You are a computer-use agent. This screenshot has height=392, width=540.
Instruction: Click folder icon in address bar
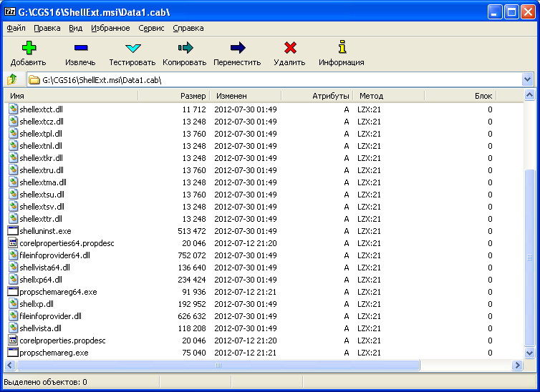34,80
